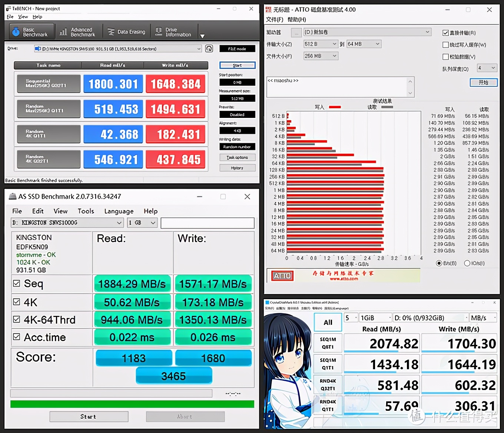Open History in TxBENCH
This screenshot has height=433, width=504.
tap(237, 168)
